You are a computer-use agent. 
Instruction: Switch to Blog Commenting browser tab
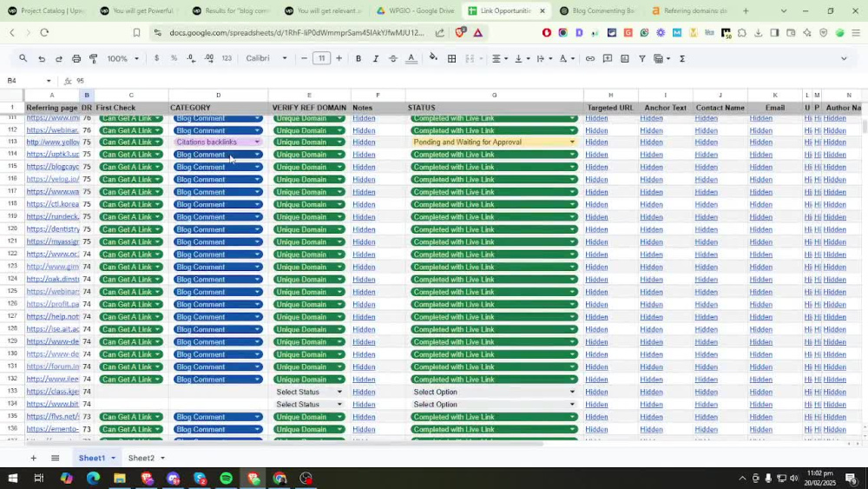(x=597, y=10)
